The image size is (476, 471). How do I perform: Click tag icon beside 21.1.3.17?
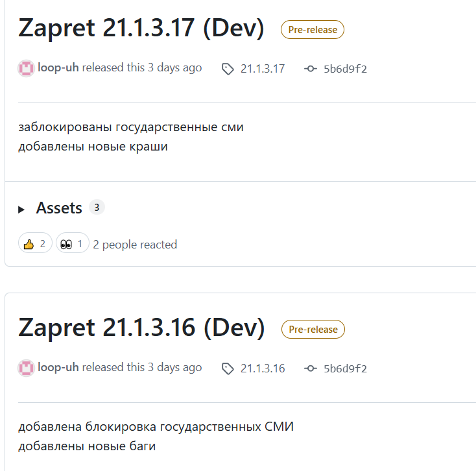click(x=228, y=69)
